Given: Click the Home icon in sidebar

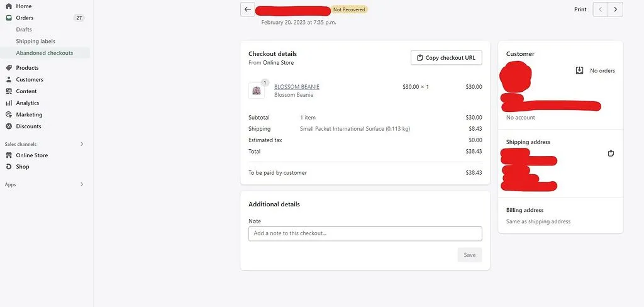Looking at the screenshot, I should (x=9, y=6).
